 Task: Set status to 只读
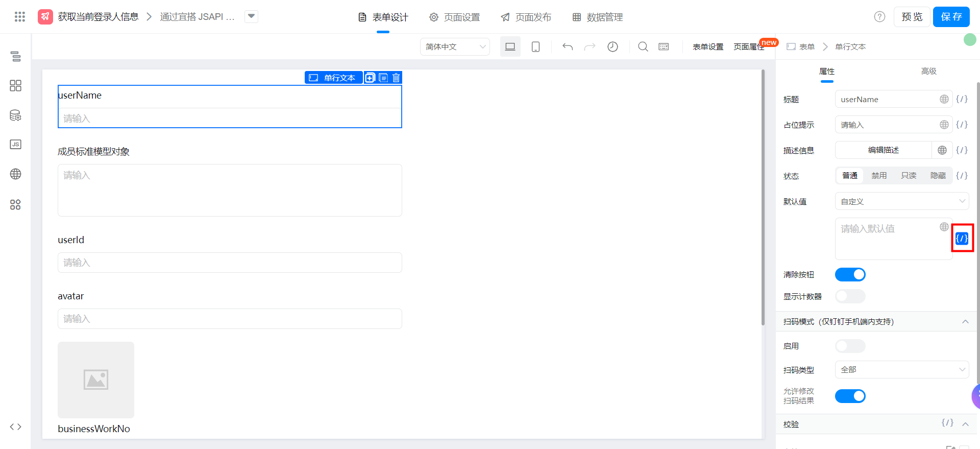[x=909, y=176]
